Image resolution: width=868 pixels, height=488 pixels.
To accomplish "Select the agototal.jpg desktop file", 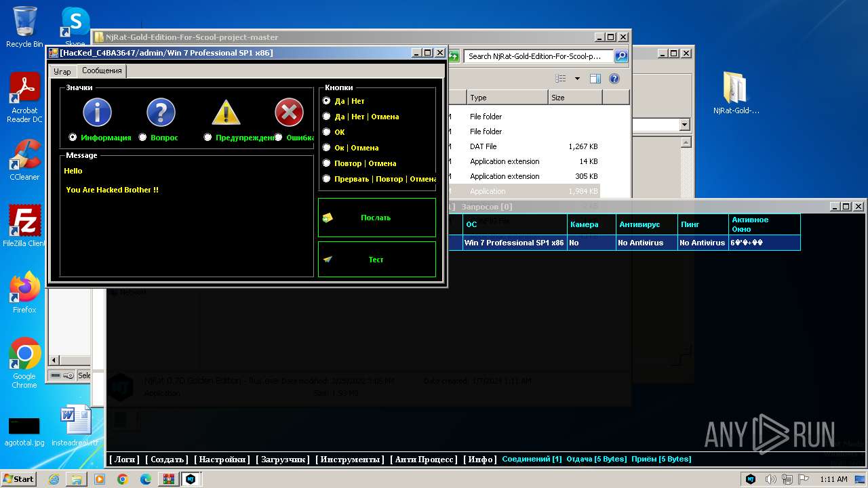I will point(24,430).
